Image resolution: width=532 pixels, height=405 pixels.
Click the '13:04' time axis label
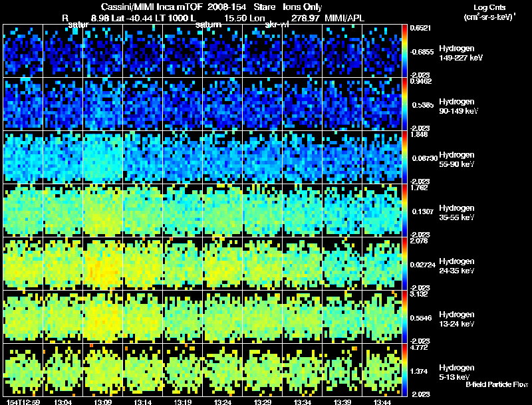[63, 402]
